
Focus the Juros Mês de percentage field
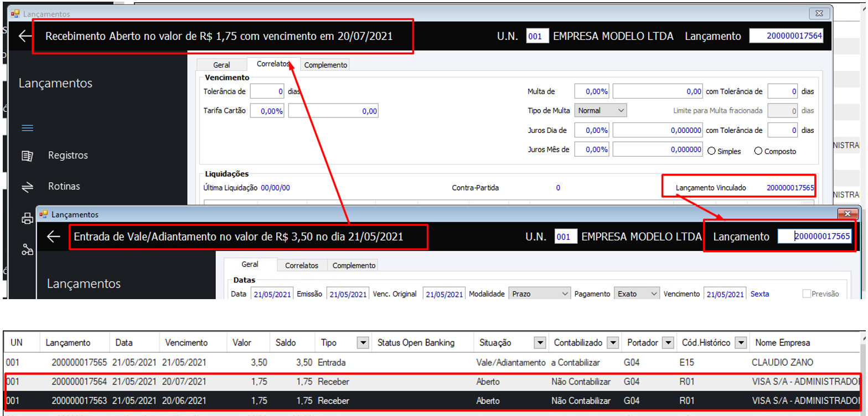(592, 150)
